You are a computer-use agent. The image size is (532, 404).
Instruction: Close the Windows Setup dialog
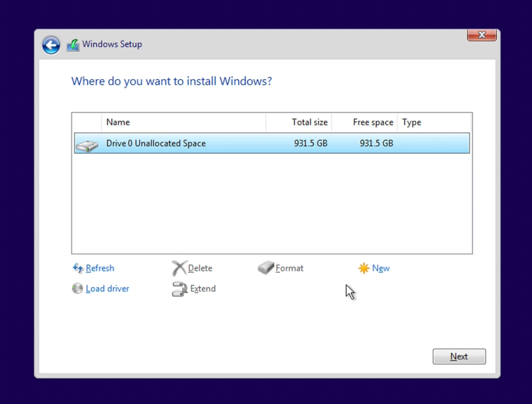click(482, 35)
